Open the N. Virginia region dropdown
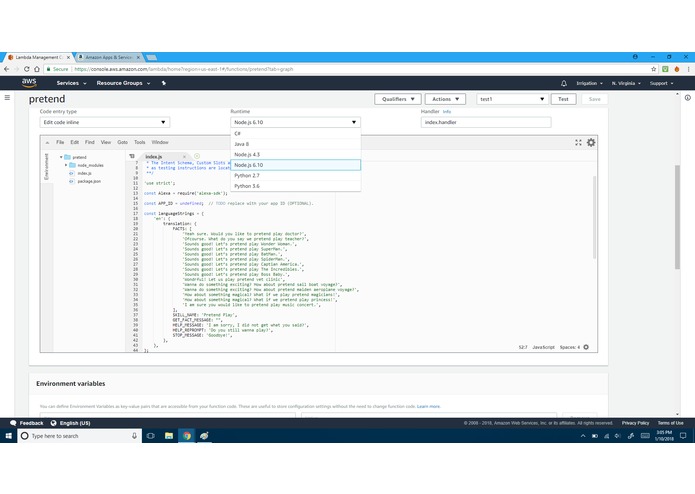This screenshot has width=695, height=494. 626,83
